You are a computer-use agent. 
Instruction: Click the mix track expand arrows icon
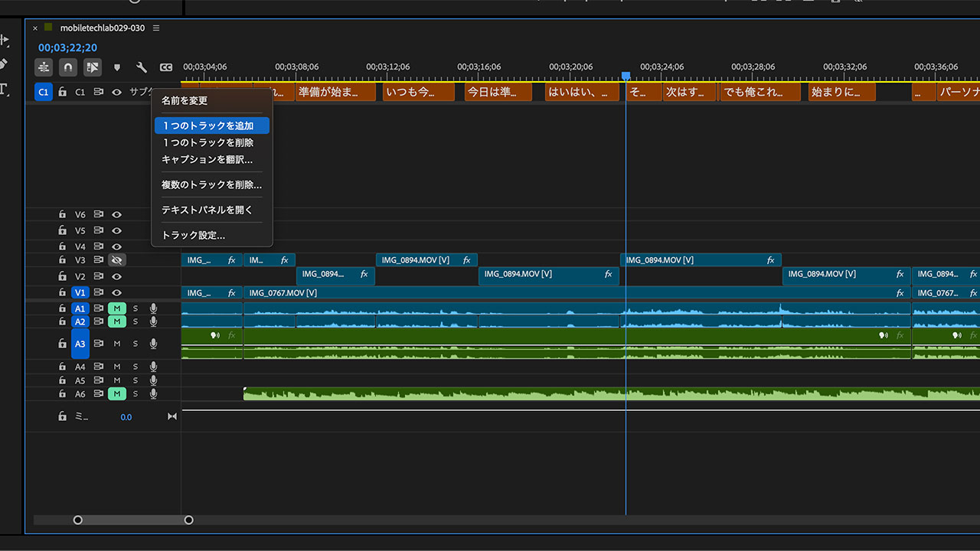[171, 417]
